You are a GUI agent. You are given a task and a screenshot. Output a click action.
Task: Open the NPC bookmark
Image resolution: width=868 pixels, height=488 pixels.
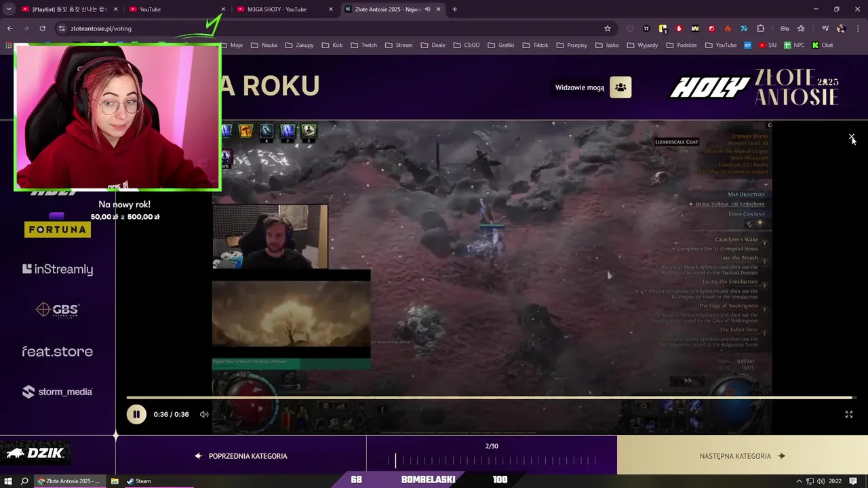coord(794,45)
